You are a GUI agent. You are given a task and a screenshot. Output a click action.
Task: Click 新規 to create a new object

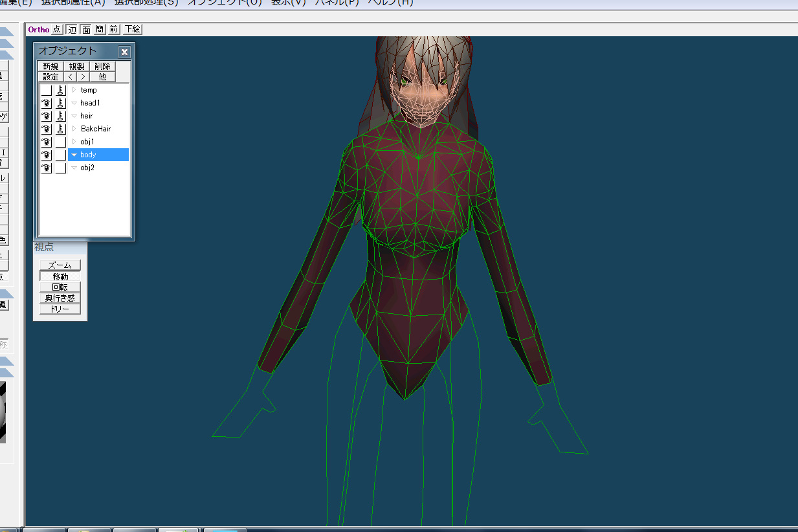[x=50, y=66]
